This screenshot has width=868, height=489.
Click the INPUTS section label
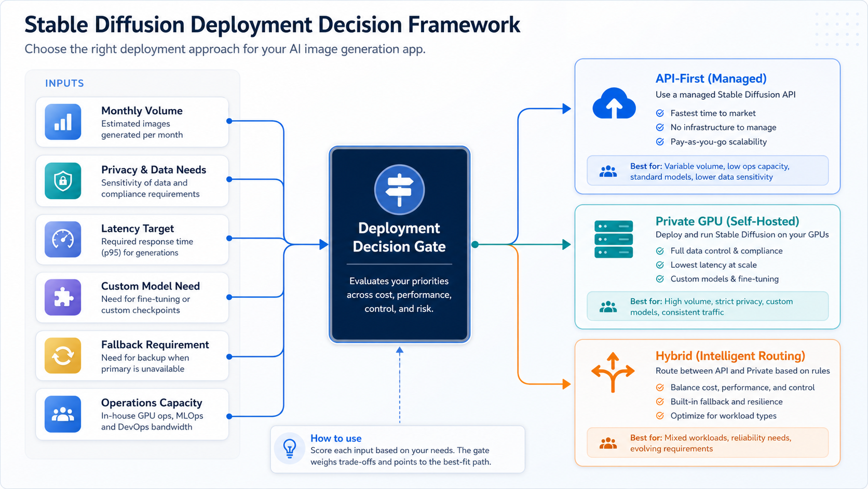tap(64, 83)
